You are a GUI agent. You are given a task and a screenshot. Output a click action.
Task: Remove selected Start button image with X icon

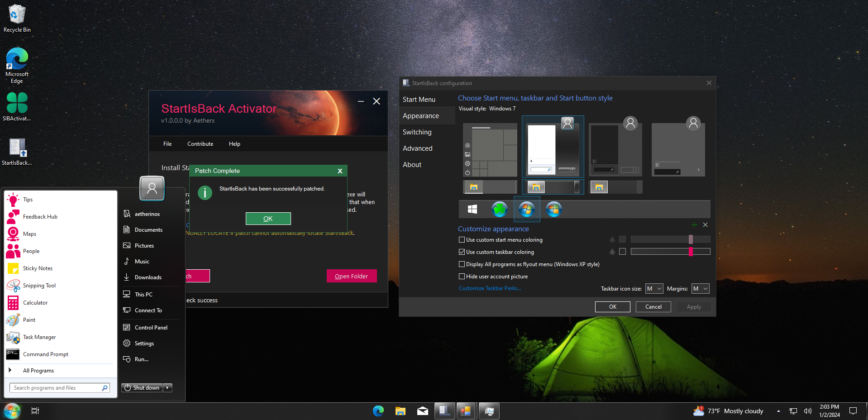(x=705, y=225)
